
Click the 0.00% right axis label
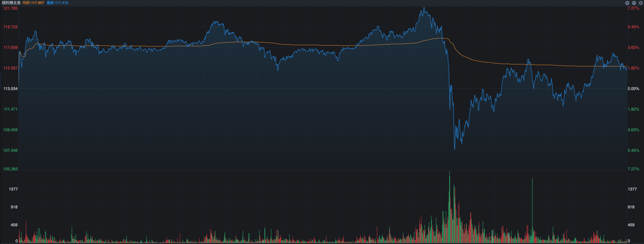tap(633, 89)
